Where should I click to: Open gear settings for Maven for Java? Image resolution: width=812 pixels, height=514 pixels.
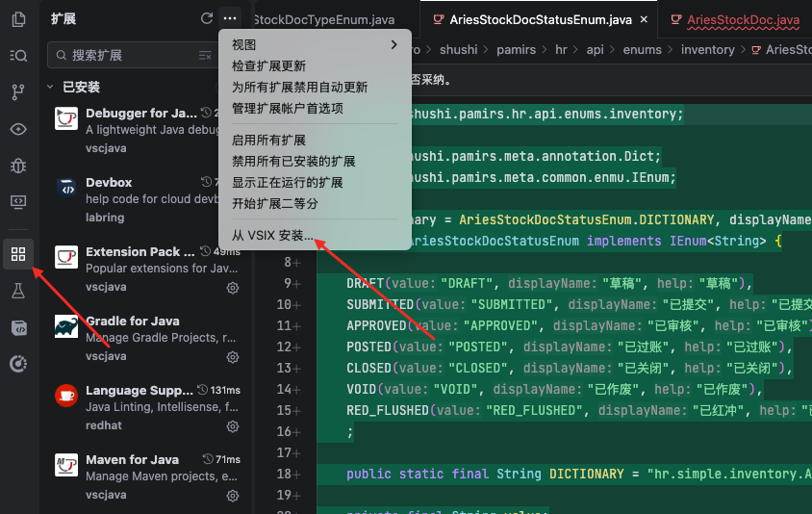pyautogui.click(x=232, y=496)
